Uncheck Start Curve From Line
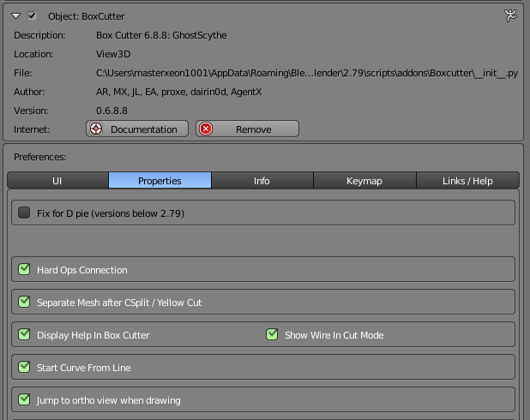The height and width of the screenshot is (420, 530). tap(24, 368)
